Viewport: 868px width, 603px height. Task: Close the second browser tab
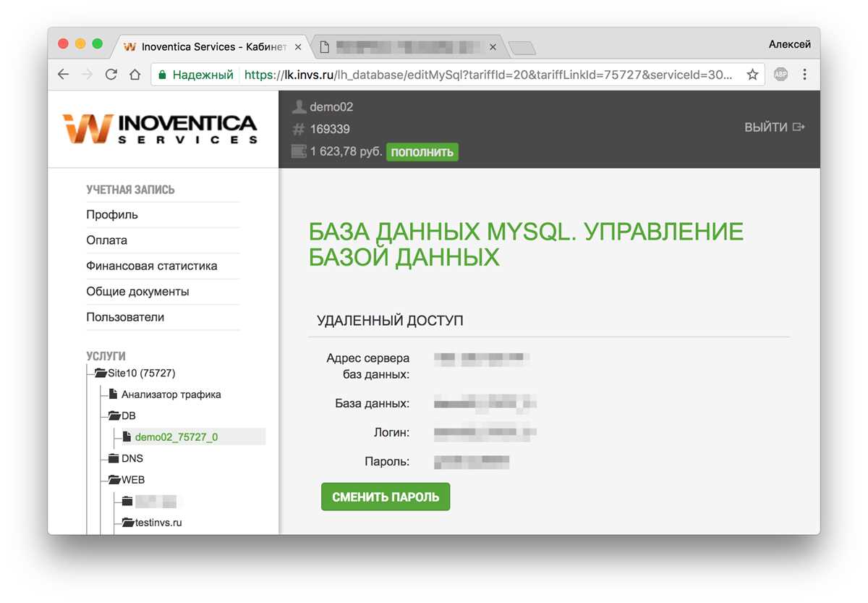(493, 47)
